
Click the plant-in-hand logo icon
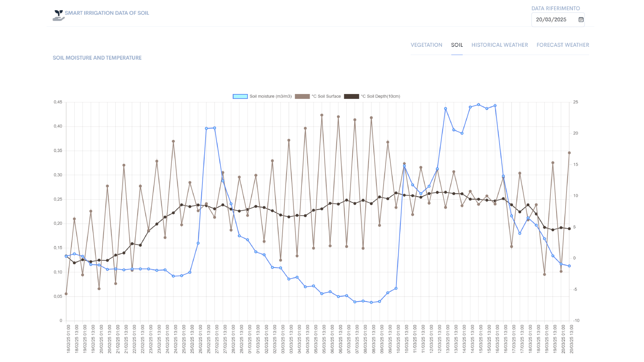[59, 15]
